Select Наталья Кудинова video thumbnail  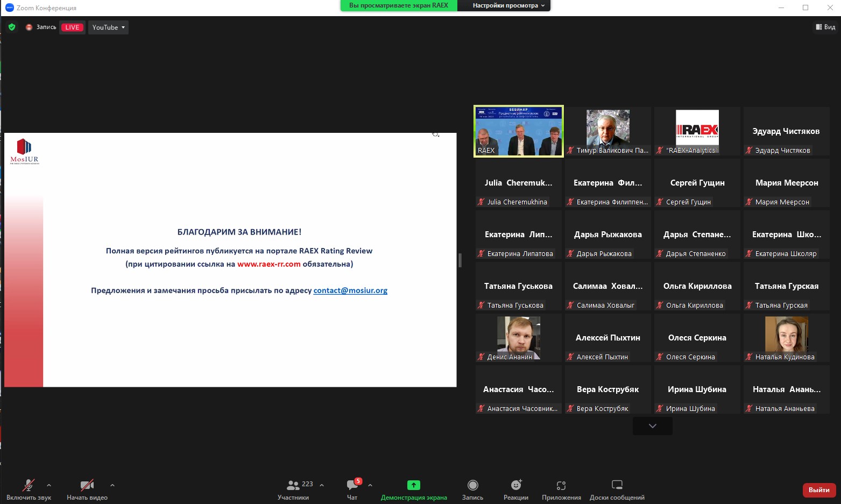(787, 338)
